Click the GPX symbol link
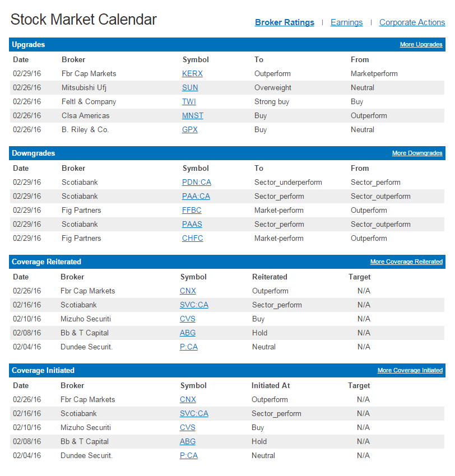The height and width of the screenshot is (476, 455). pos(190,130)
